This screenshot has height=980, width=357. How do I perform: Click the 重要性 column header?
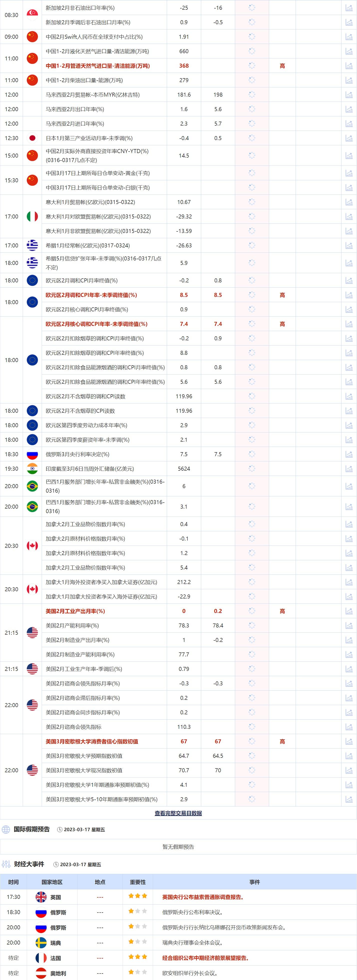click(138, 882)
